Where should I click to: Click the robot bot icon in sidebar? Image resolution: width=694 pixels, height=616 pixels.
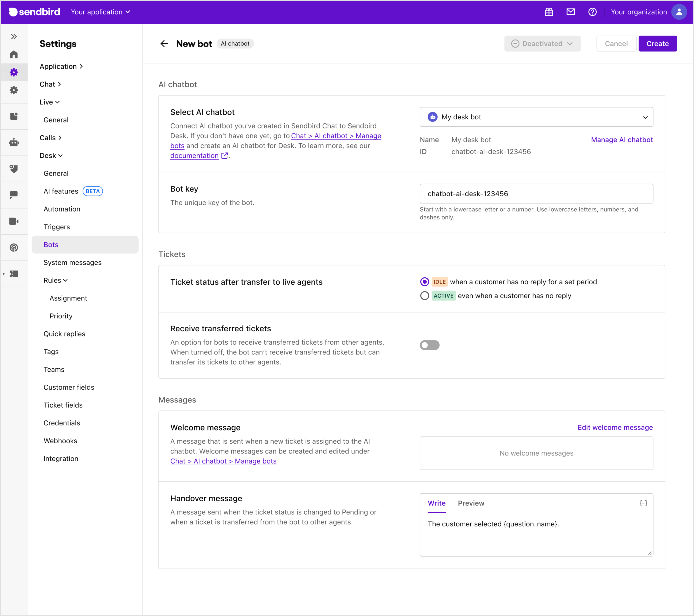pyautogui.click(x=13, y=142)
